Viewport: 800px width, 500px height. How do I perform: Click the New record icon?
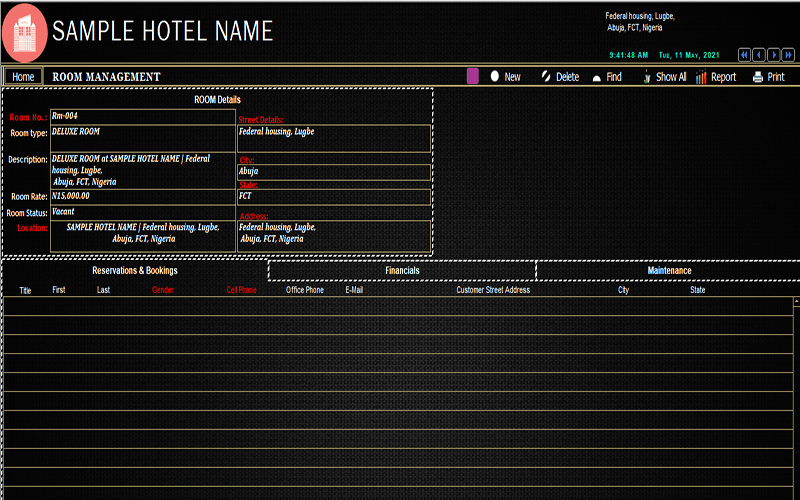pos(495,76)
